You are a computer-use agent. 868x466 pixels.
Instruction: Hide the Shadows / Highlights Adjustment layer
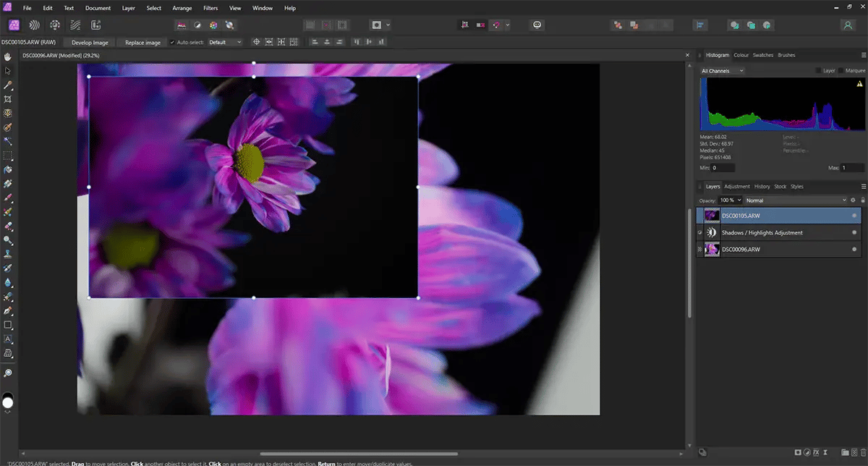click(854, 232)
